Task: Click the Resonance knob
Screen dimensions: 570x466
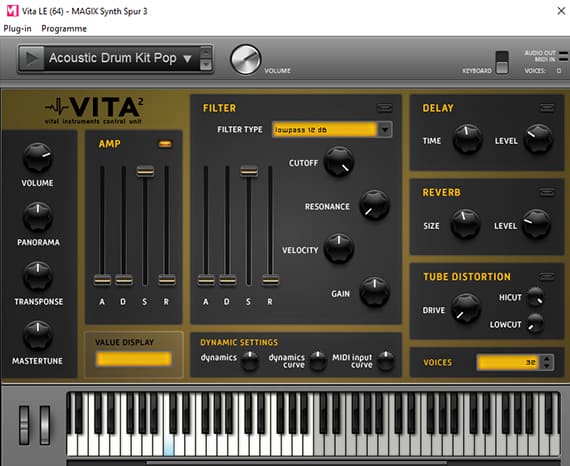Action: tap(374, 205)
